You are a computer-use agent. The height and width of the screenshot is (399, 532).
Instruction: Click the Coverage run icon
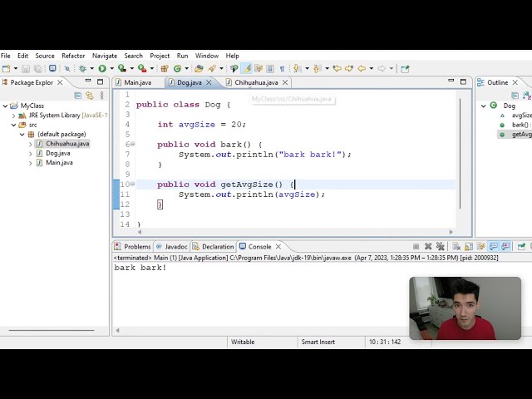tap(122, 68)
